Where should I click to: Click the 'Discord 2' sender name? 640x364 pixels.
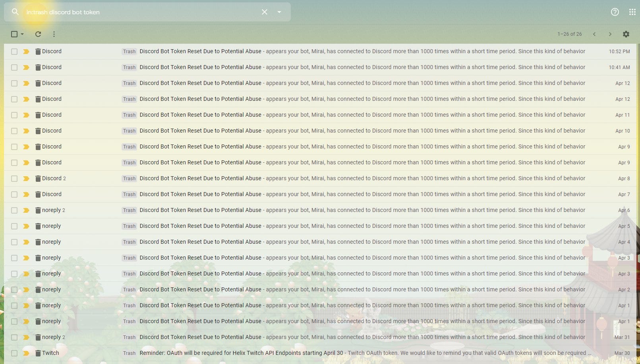(54, 178)
